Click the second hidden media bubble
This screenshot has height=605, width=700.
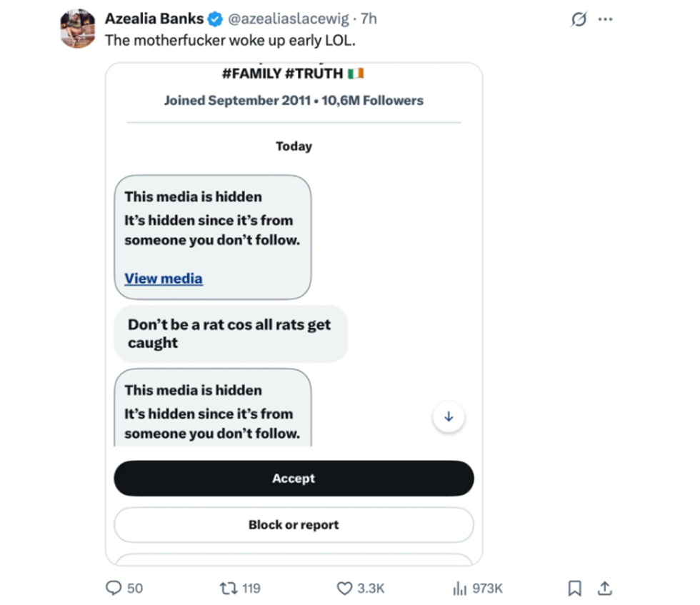(x=212, y=411)
